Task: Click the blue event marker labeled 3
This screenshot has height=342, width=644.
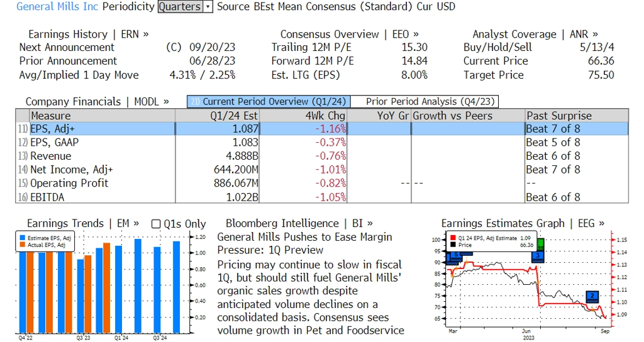Action: (x=537, y=255)
